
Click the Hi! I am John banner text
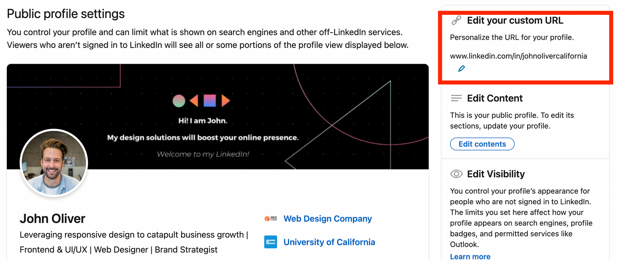click(202, 120)
